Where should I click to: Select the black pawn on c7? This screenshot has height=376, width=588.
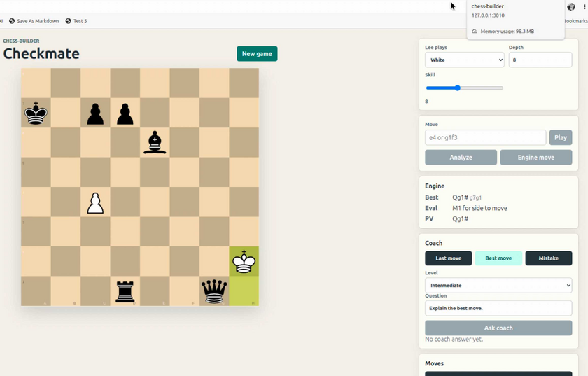[95, 113]
